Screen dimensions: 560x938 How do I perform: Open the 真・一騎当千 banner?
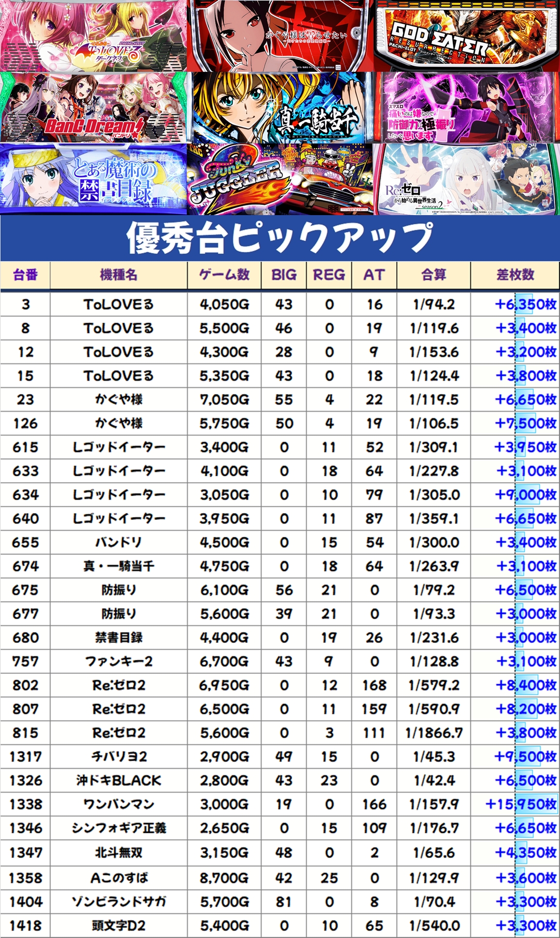click(280, 108)
